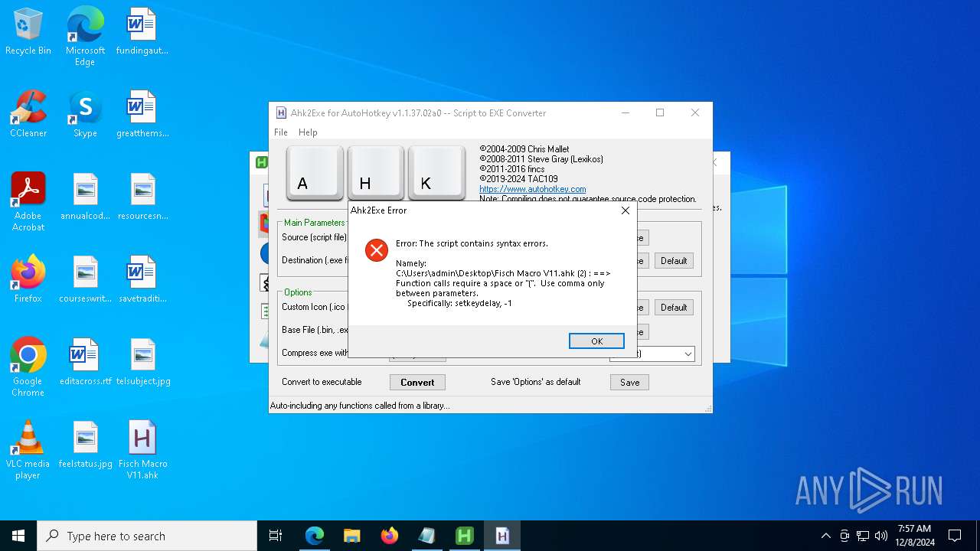Click 'Specifically: setkeydelay, -1' error text
The width and height of the screenshot is (980, 551).
[x=459, y=303]
